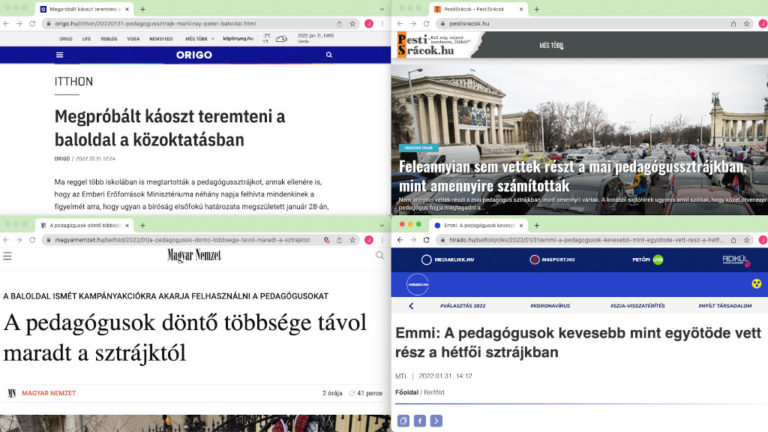Reload the pestisracok.hu page
768x432 pixels.
coord(426,24)
